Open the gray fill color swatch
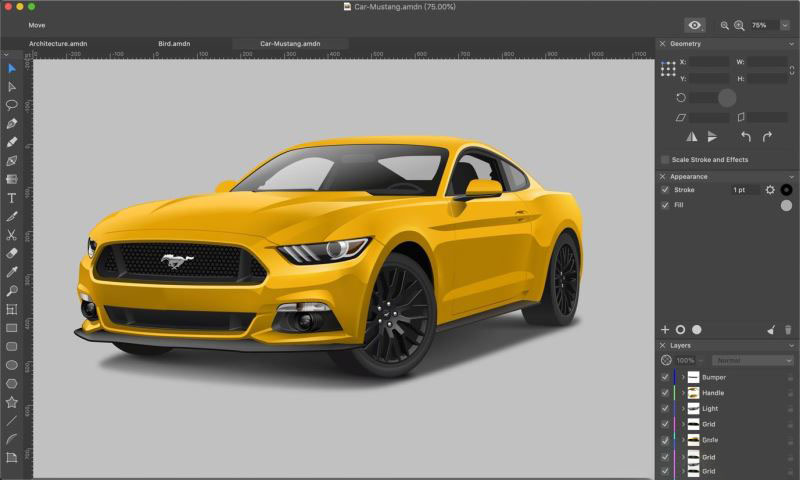 coord(786,205)
